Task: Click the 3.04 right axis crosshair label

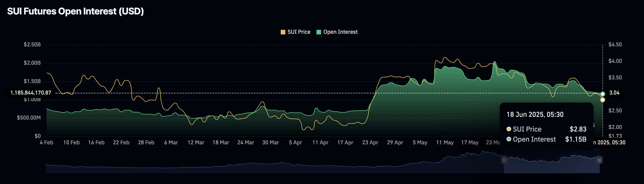Action: (x=614, y=93)
